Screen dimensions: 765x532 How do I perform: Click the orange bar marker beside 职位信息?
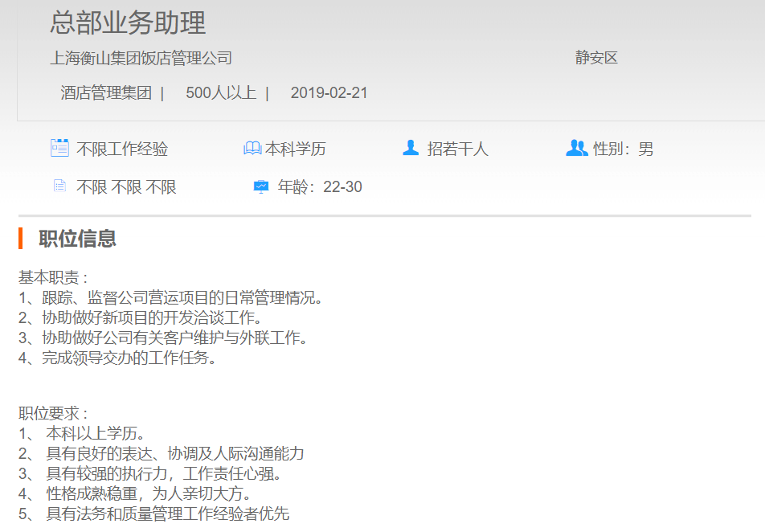[x=21, y=239]
